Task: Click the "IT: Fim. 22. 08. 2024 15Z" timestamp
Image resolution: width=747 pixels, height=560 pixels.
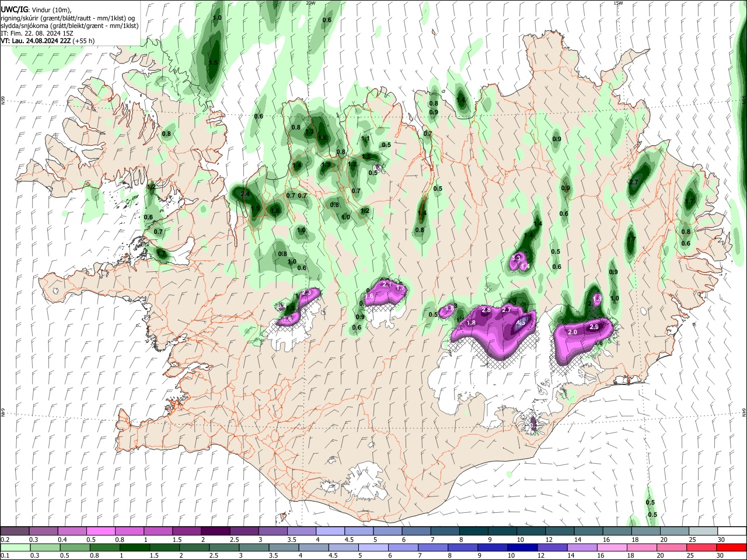Action: [37, 33]
